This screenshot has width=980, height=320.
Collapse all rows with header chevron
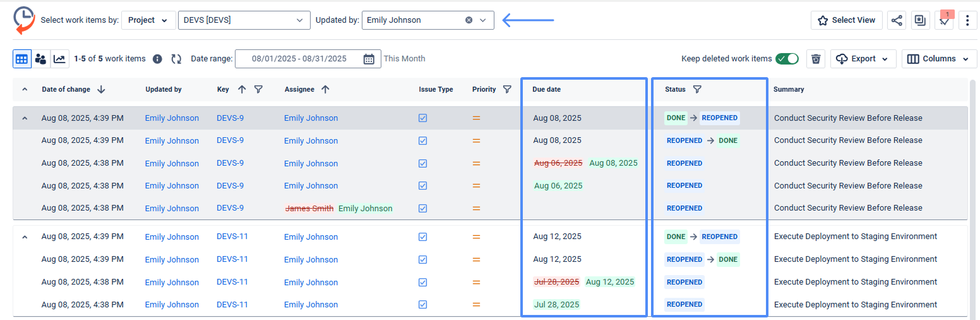[x=25, y=89]
